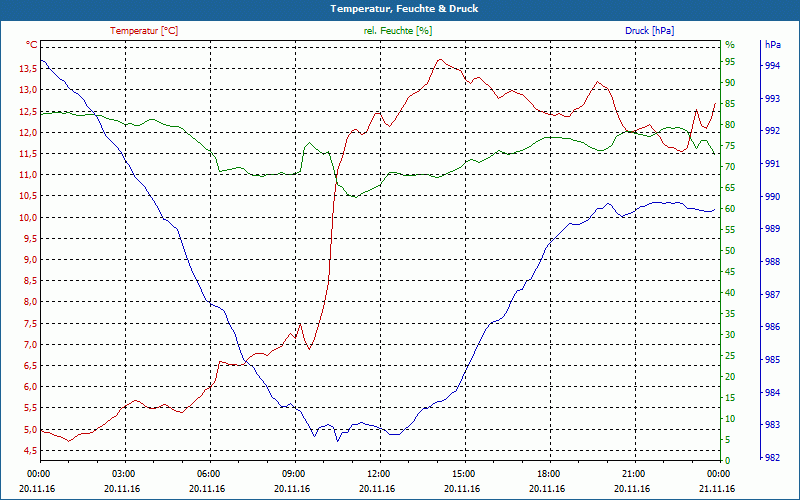Click the '9,5' temperature axis label

coord(30,239)
